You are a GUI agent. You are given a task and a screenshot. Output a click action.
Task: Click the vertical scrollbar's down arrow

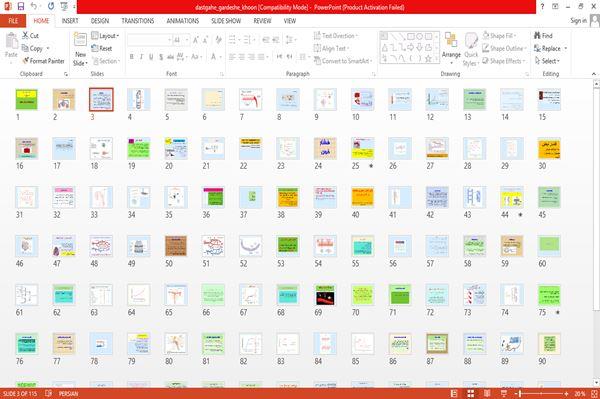coord(596,383)
